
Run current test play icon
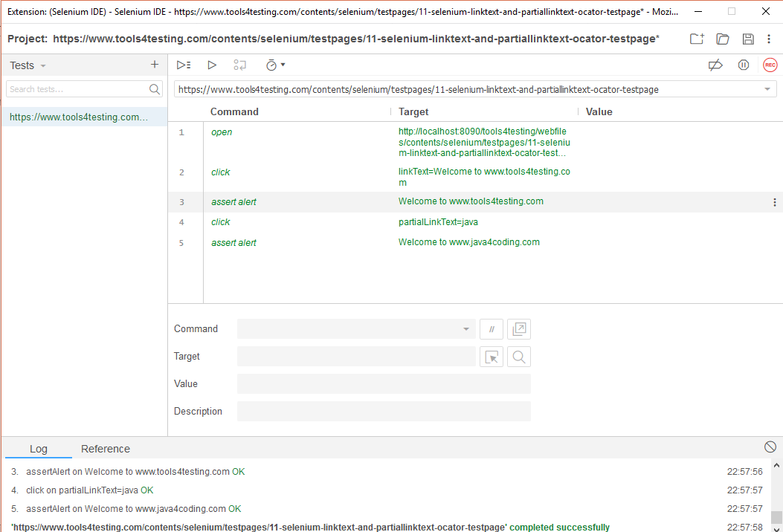pyautogui.click(x=212, y=65)
